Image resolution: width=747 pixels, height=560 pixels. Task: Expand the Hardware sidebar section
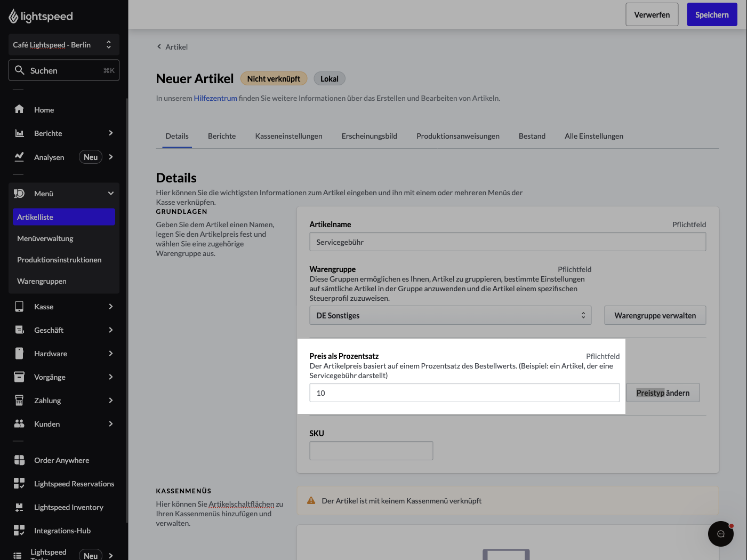click(x=111, y=353)
